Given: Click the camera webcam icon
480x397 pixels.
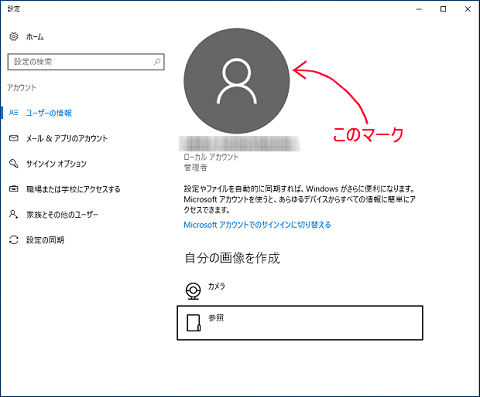Looking at the screenshot, I should click(x=193, y=291).
